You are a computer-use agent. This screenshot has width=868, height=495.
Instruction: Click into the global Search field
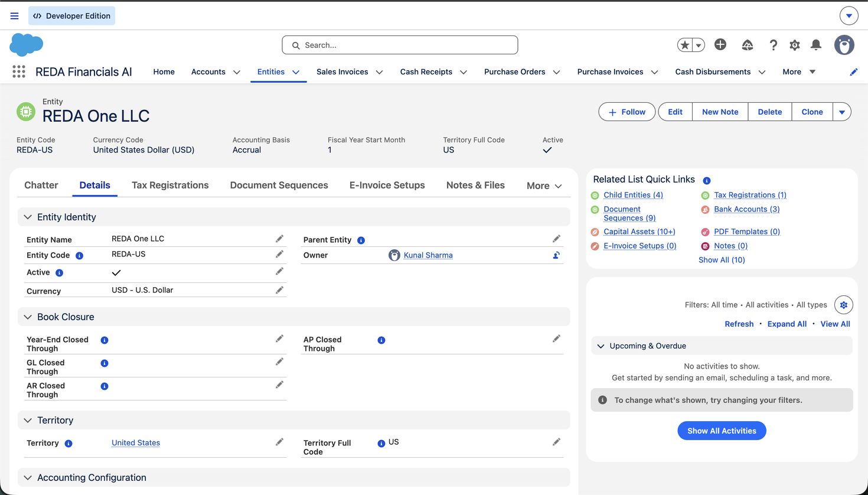click(400, 45)
